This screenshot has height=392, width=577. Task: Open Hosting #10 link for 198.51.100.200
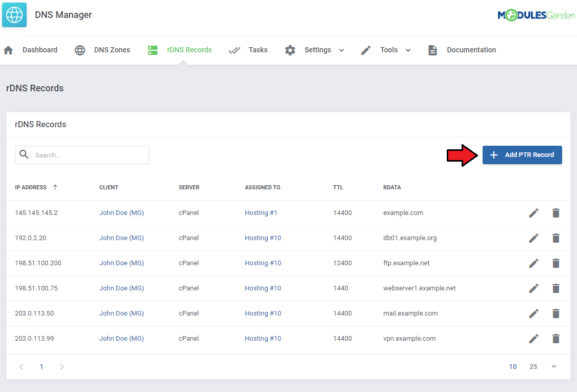tap(263, 263)
